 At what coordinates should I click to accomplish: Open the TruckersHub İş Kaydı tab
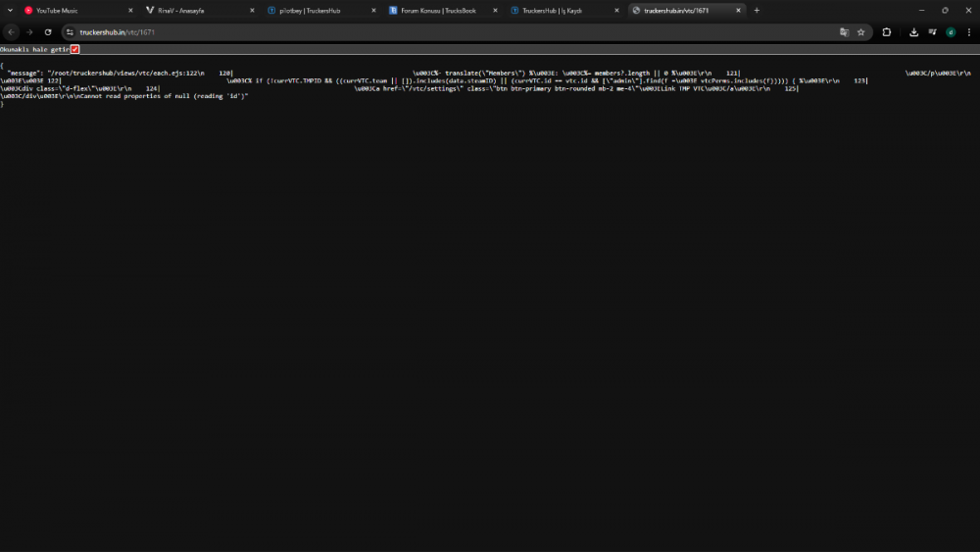point(559,10)
